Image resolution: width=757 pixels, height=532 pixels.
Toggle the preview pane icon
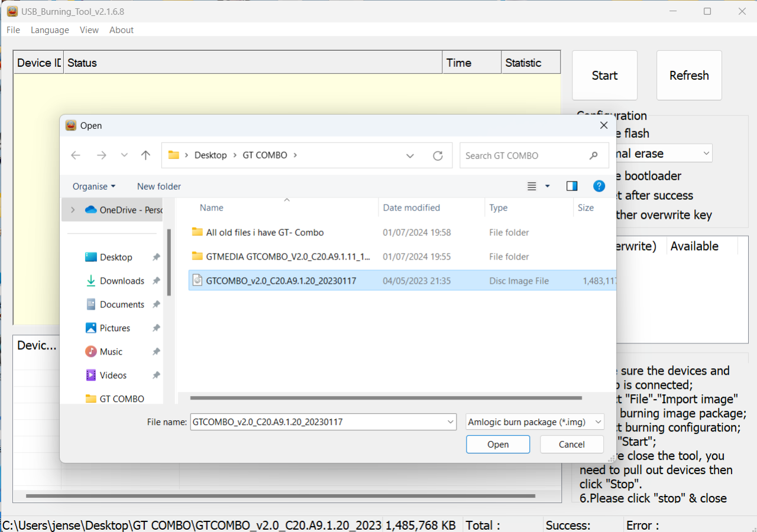pos(572,186)
